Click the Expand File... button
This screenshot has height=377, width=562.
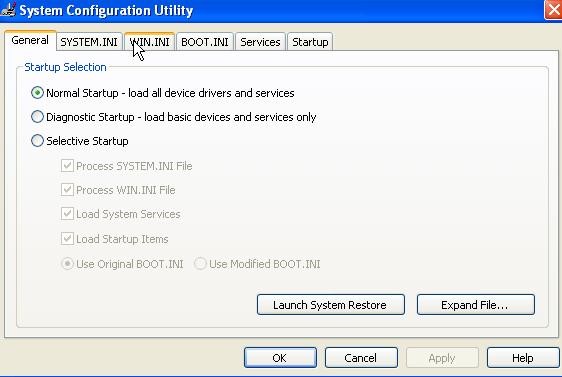coord(476,305)
